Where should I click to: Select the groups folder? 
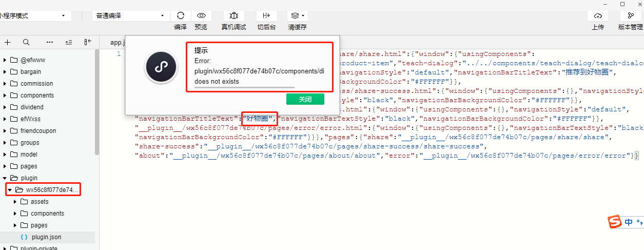coord(30,143)
